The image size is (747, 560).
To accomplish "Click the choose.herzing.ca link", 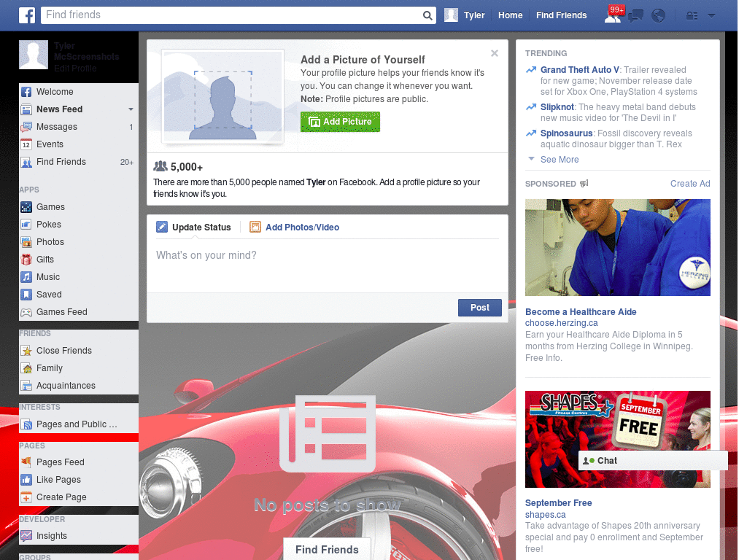I will pos(561,323).
